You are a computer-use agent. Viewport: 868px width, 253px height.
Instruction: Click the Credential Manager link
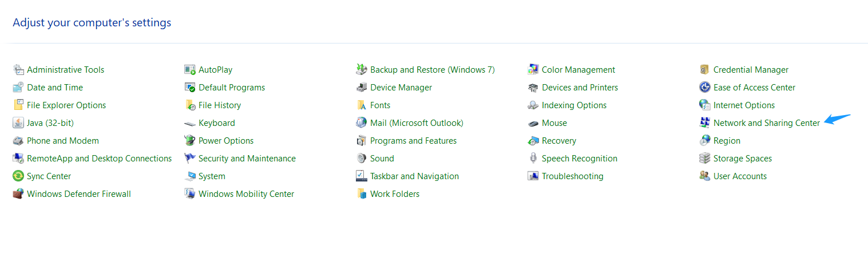[x=751, y=70]
